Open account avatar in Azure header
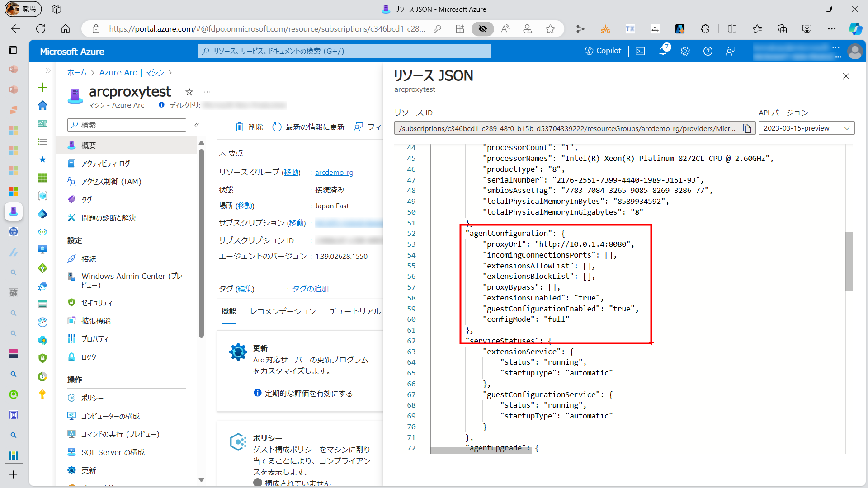 854,51
